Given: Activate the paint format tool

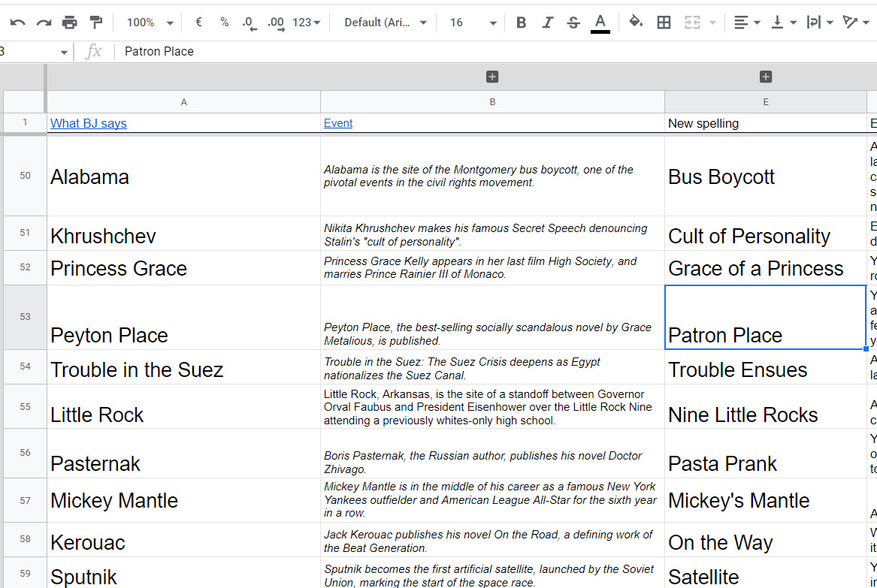Looking at the screenshot, I should (96, 23).
